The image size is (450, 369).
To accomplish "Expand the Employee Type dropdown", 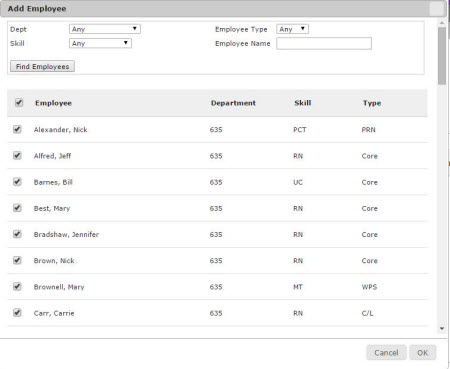I will click(292, 29).
